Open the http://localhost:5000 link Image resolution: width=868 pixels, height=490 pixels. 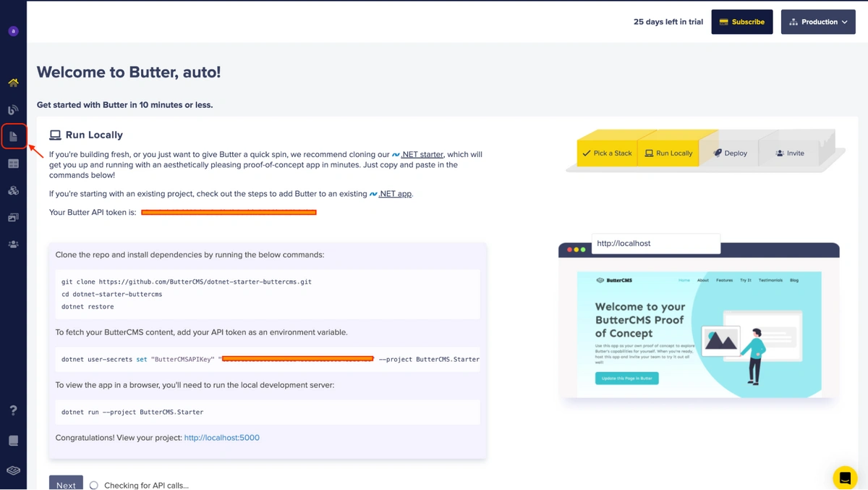coord(221,438)
